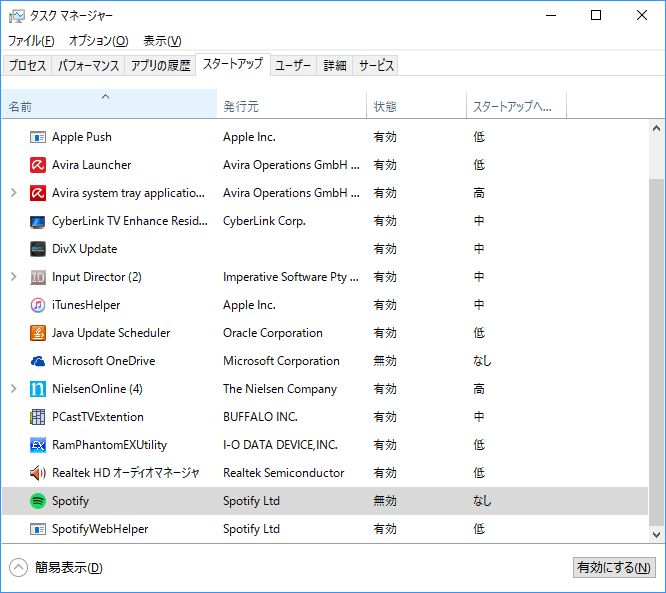Click the I-O DATA DEVICE,INC. publisher cell

[x=280, y=446]
